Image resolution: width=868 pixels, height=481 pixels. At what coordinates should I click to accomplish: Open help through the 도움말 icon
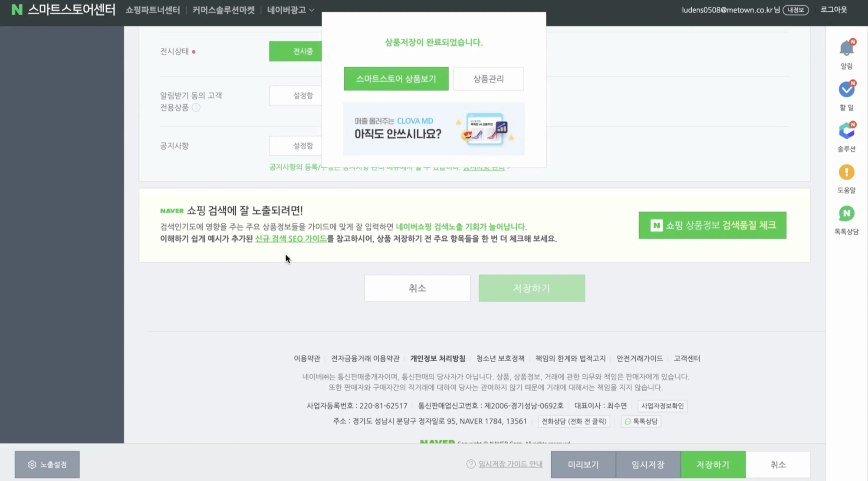click(x=846, y=173)
